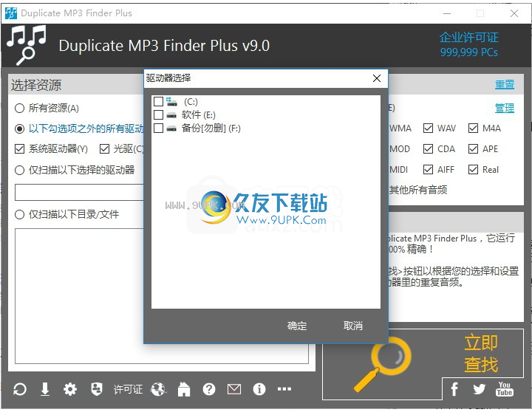Viewport: 532px width, 415px height.
Task: Click the refresh icon in bottom toolbar
Action: [x=20, y=389]
